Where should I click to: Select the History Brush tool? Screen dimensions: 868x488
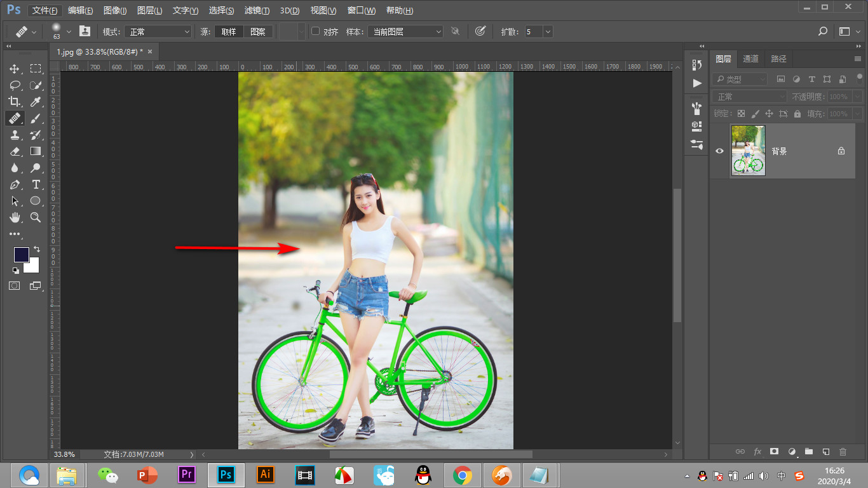(36, 135)
